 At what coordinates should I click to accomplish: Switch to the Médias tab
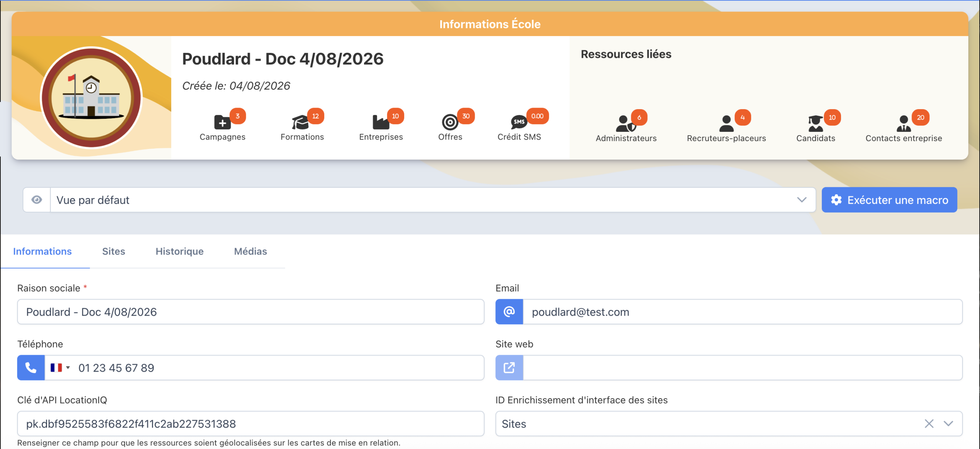tap(251, 251)
